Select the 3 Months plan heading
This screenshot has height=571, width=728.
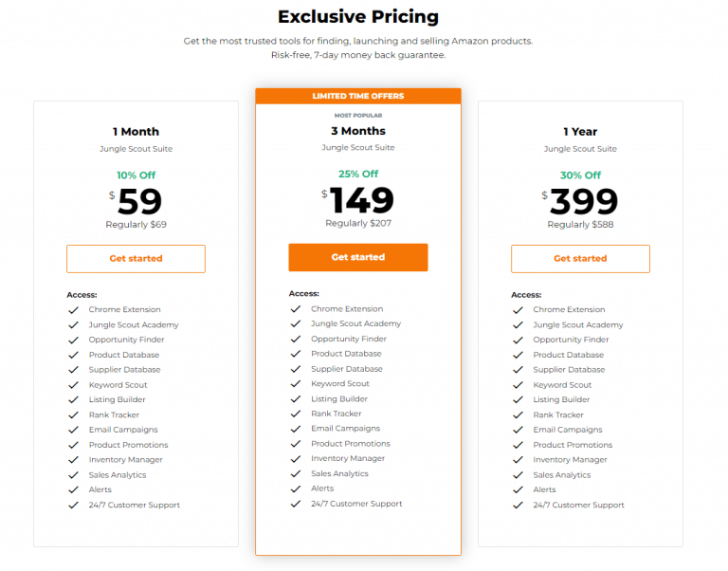click(x=358, y=131)
